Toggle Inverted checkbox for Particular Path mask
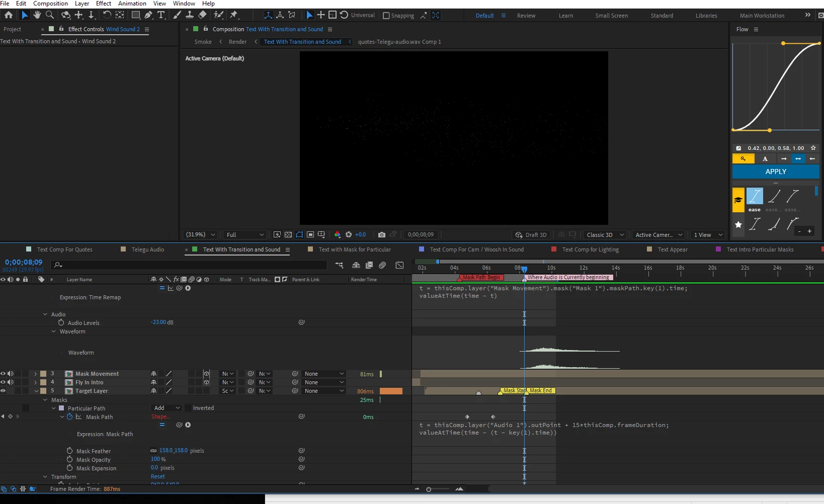Screen dimensions: 824x504 [188, 408]
